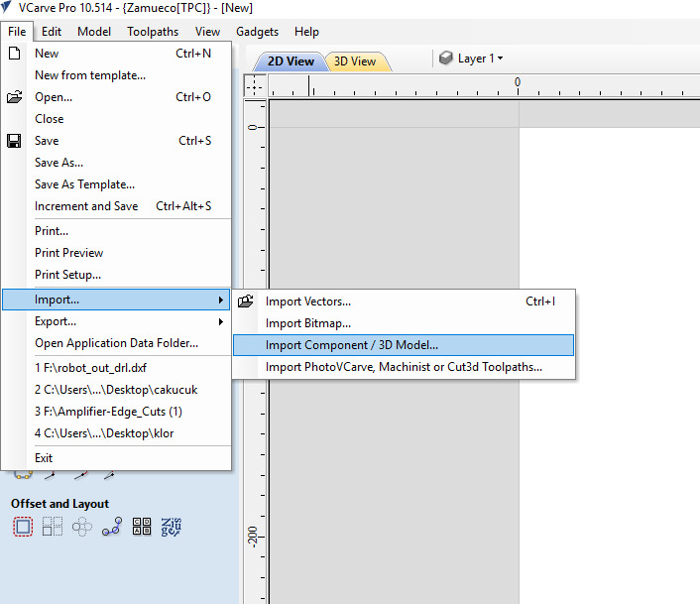Switch to the 2D View tab
Viewport: 700px width, 604px height.
[x=291, y=61]
